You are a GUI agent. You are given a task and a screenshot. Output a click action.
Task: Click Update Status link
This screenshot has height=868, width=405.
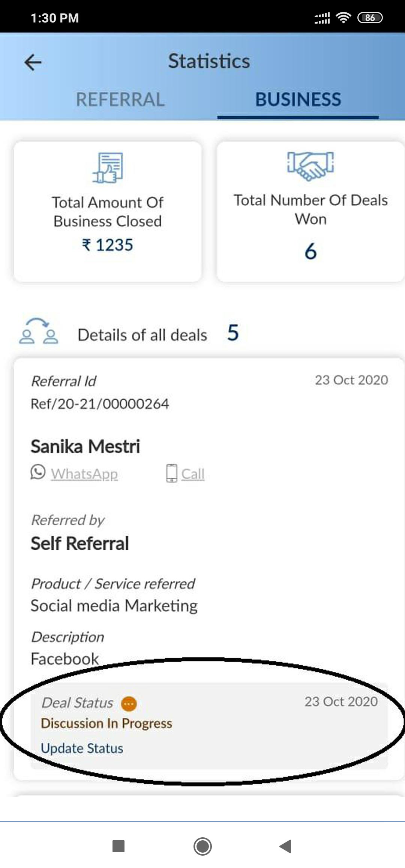[82, 748]
